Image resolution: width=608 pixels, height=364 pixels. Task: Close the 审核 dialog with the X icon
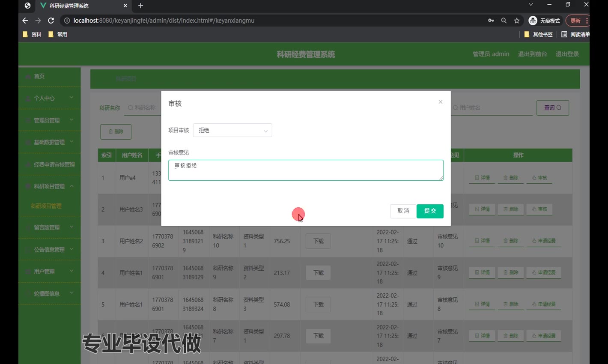tap(440, 102)
